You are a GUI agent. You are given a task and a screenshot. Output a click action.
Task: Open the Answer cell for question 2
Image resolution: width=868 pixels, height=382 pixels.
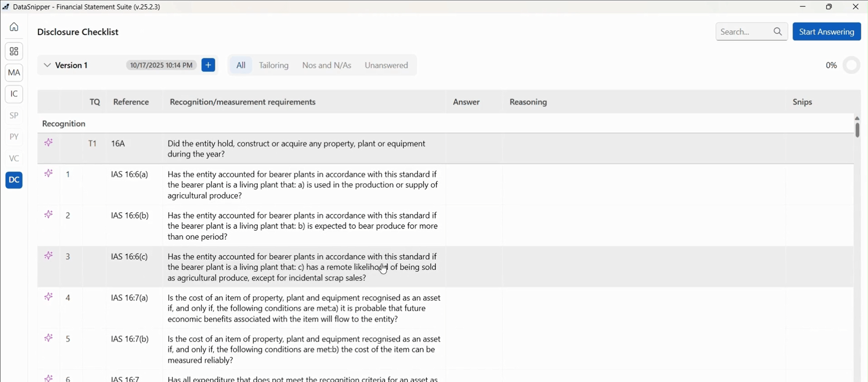tap(474, 226)
